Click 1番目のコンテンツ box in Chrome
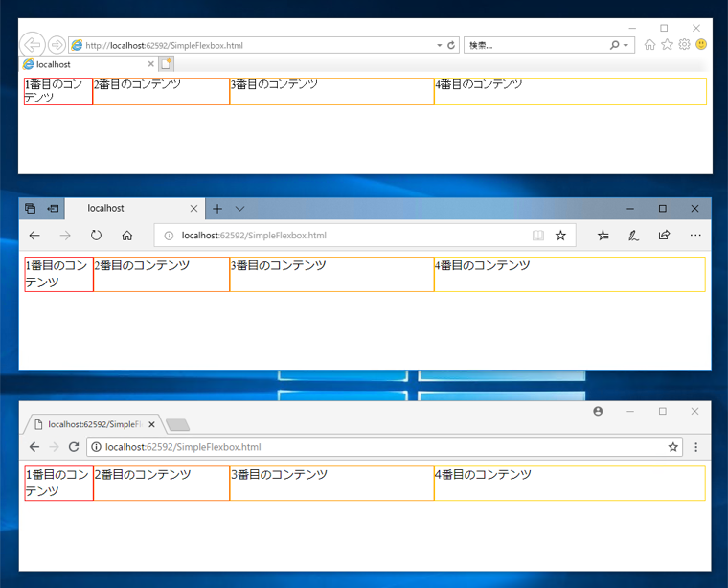This screenshot has height=588, width=728. 59,483
